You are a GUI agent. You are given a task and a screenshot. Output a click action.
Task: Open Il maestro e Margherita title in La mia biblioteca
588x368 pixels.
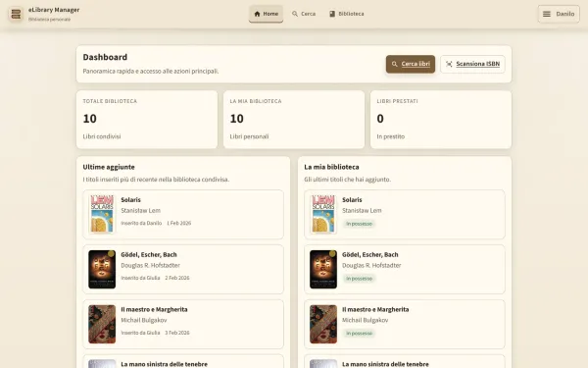(x=375, y=309)
